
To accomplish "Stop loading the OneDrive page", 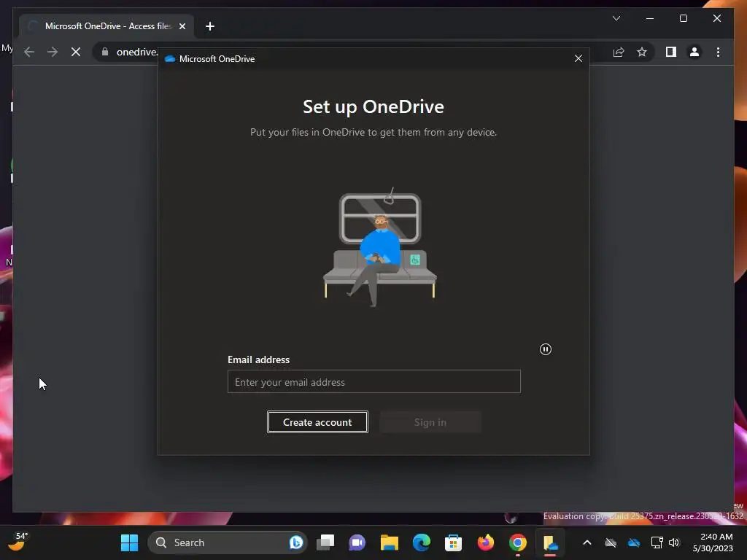I will [x=76, y=52].
